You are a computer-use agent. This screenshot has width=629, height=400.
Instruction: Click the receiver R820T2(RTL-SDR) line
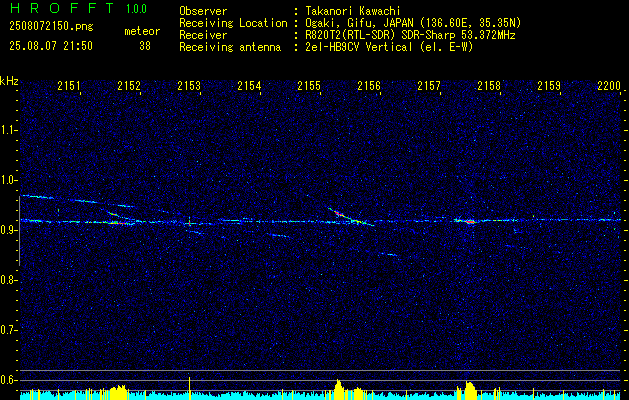410,35
